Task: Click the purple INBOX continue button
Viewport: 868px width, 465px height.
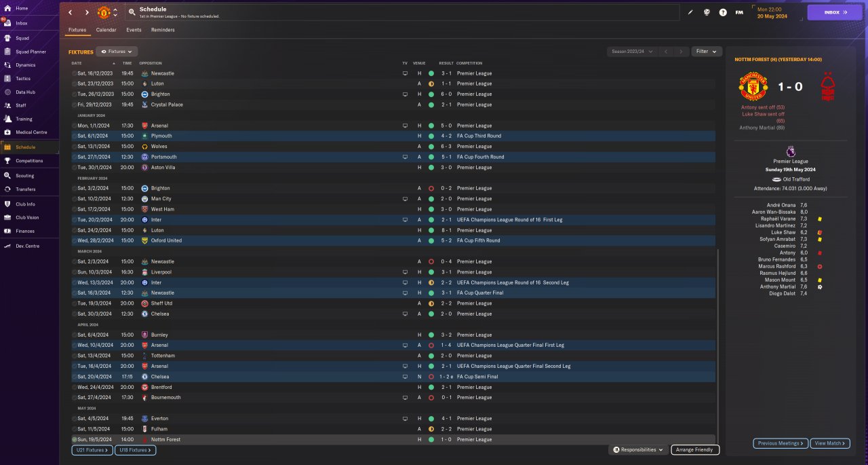Action: coord(834,12)
